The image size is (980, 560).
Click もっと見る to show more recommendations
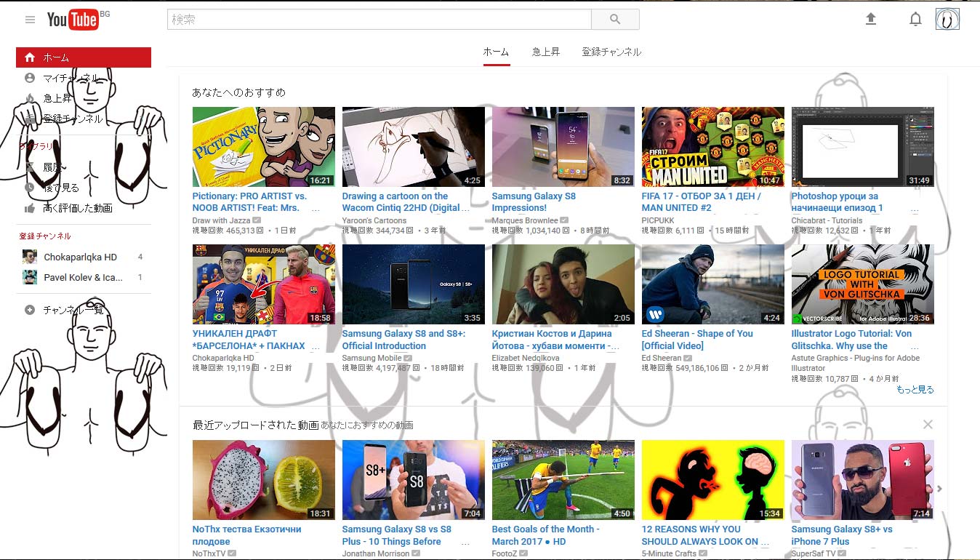coord(915,390)
